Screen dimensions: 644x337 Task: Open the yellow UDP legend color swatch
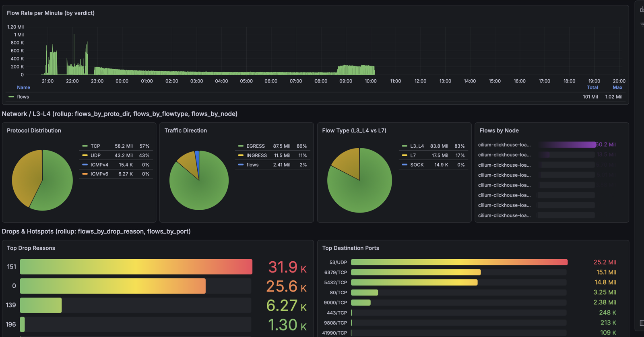[x=85, y=155]
